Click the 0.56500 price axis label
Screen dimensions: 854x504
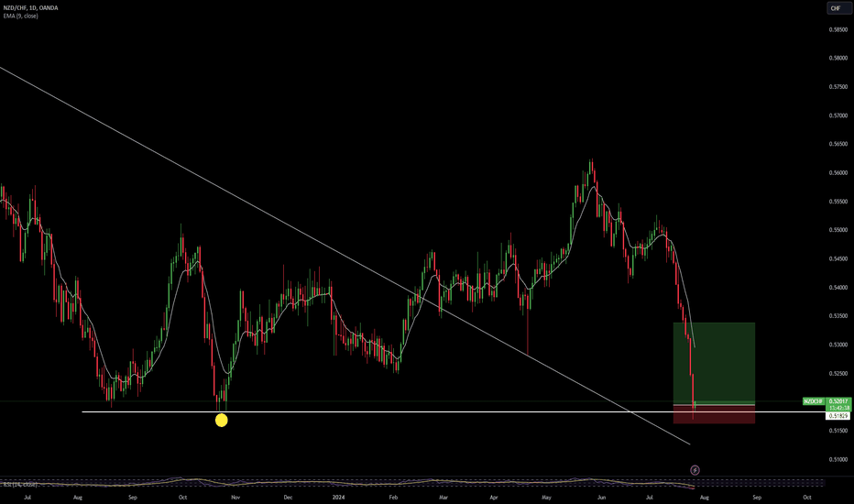[x=838, y=145]
